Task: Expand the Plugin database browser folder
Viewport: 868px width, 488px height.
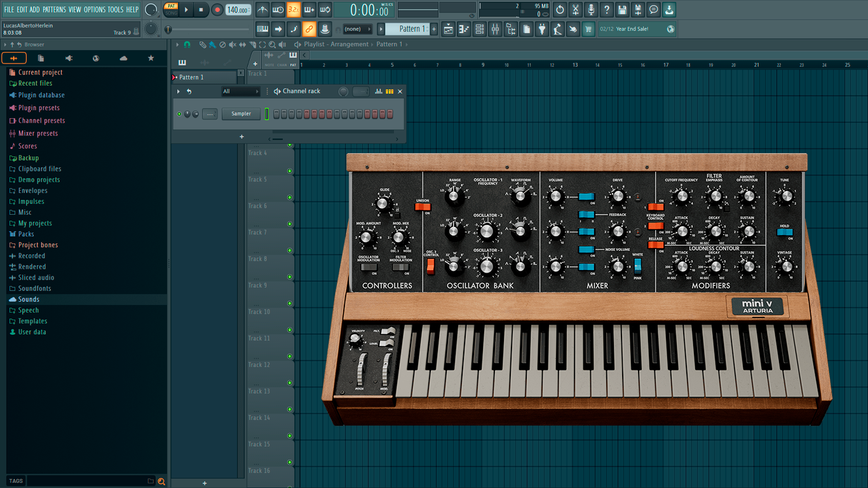Action: 41,95
